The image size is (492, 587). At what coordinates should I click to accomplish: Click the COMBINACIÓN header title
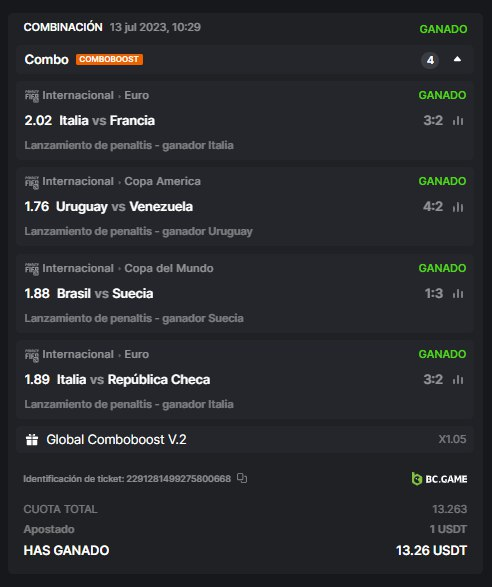63,27
